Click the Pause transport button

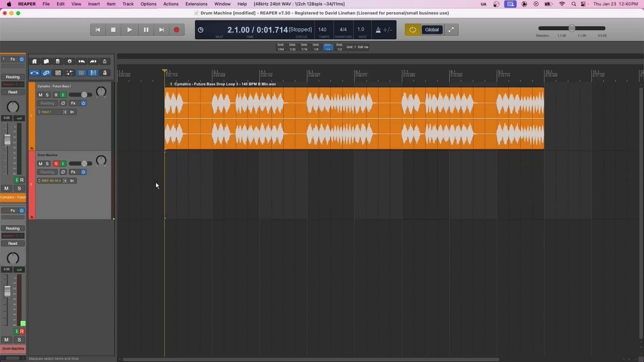click(x=146, y=30)
